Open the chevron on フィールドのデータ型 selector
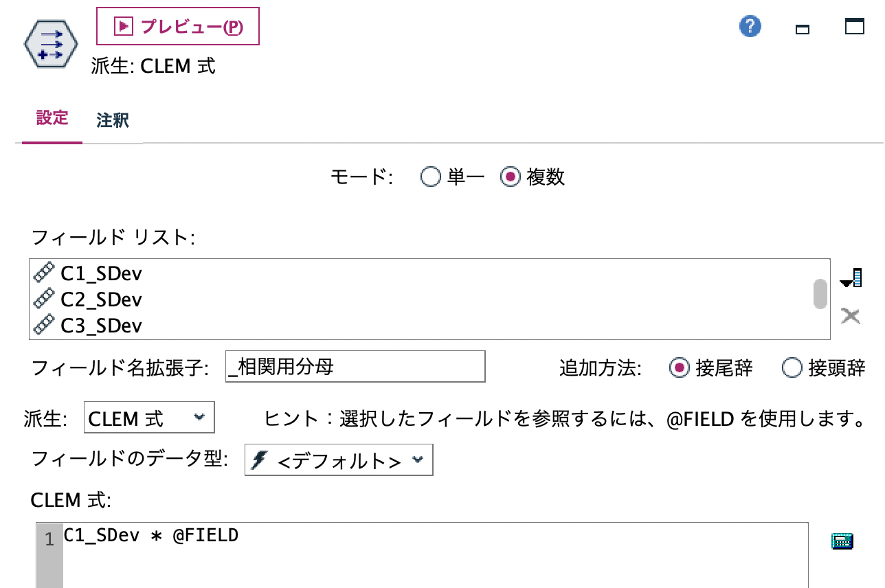 (x=416, y=460)
